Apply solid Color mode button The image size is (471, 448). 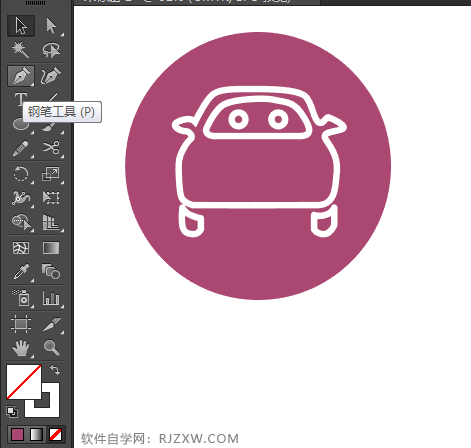(x=17, y=434)
